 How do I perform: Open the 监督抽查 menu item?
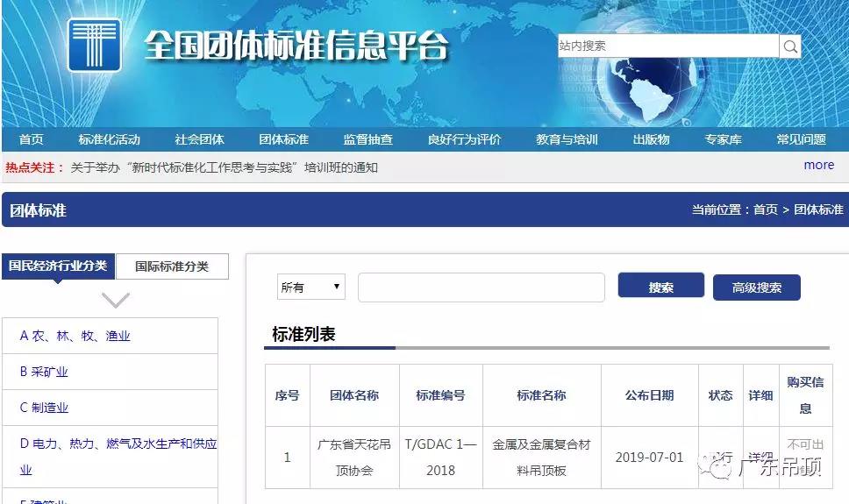pyautogui.click(x=368, y=139)
